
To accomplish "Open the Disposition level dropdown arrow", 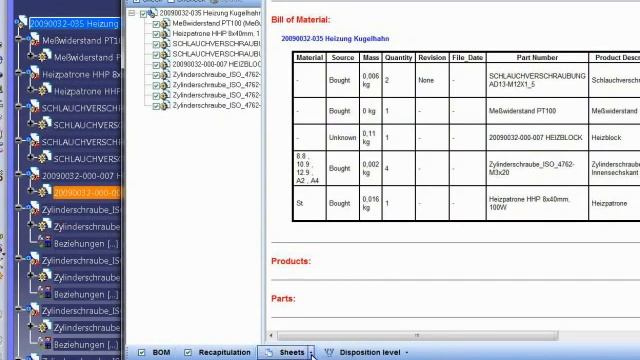I will click(x=407, y=353).
